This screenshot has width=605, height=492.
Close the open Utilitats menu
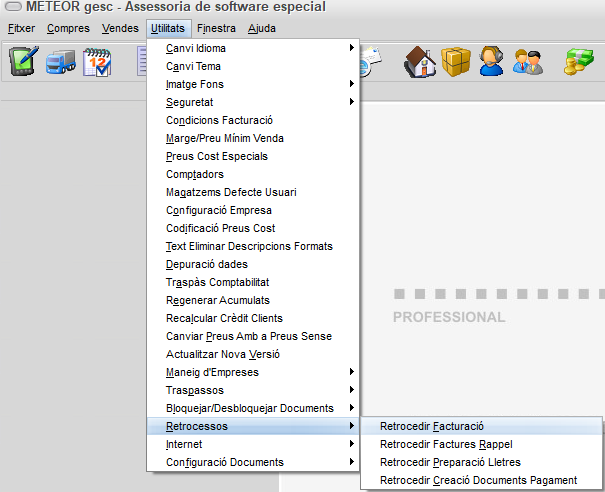click(x=168, y=29)
